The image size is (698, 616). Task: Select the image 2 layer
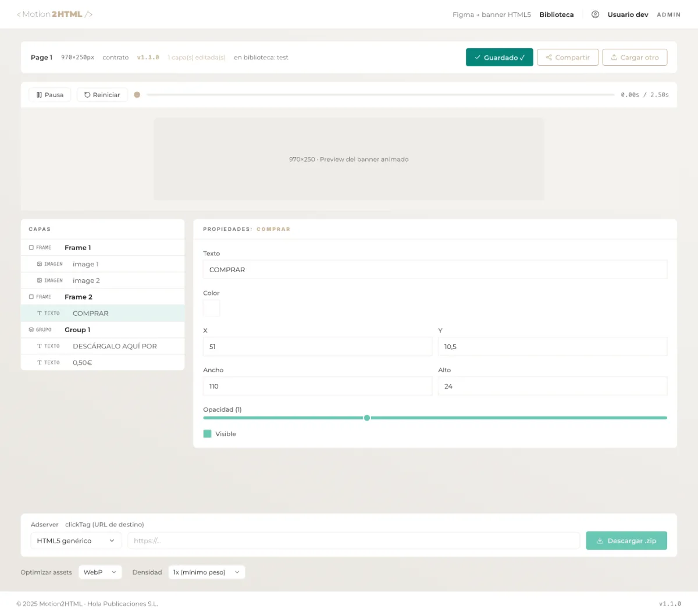[x=102, y=280]
